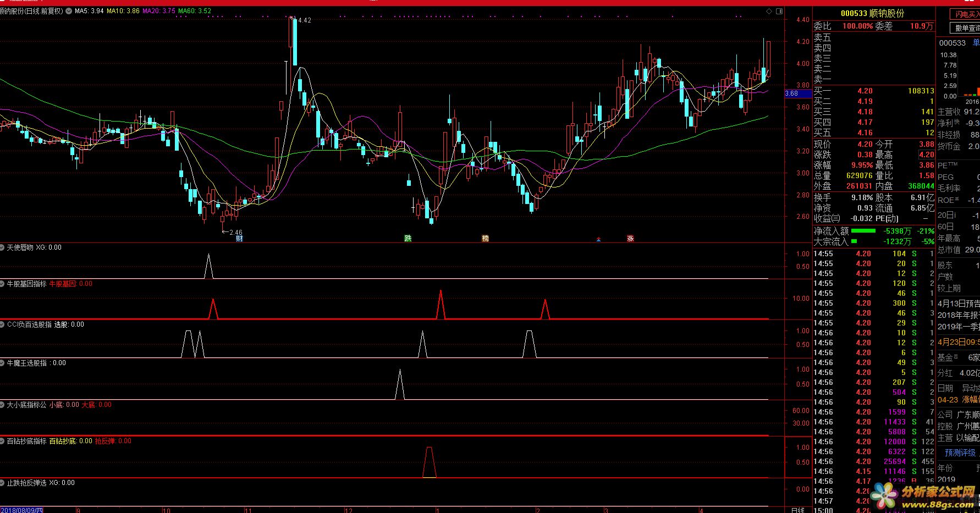Click the 买四 bid price 4.17

865,122
